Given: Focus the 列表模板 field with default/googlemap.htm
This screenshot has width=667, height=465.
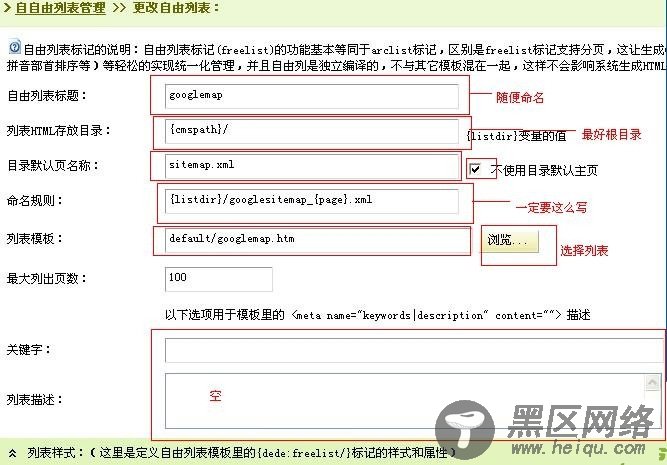Looking at the screenshot, I should pyautogui.click(x=317, y=240).
